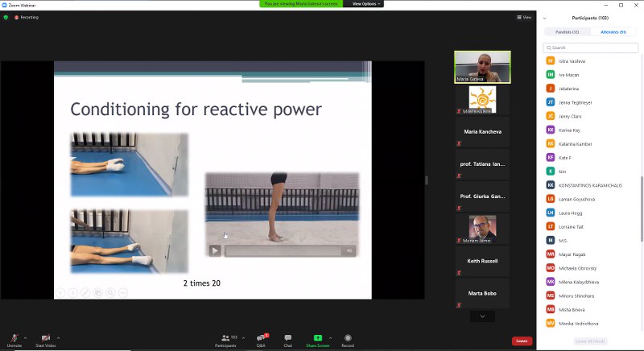Switch to the Panelists tab
This screenshot has height=351, width=644.
[x=568, y=32]
